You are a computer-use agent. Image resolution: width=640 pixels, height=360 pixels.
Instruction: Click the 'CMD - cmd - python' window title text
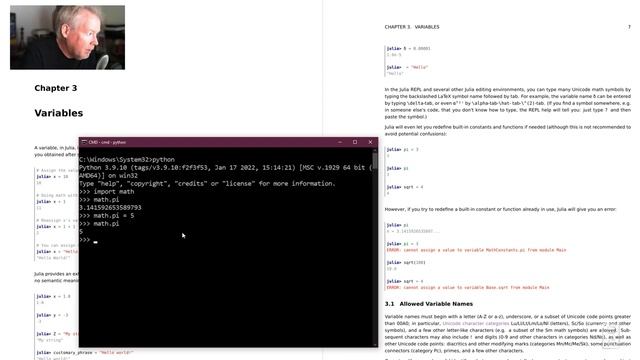107,142
